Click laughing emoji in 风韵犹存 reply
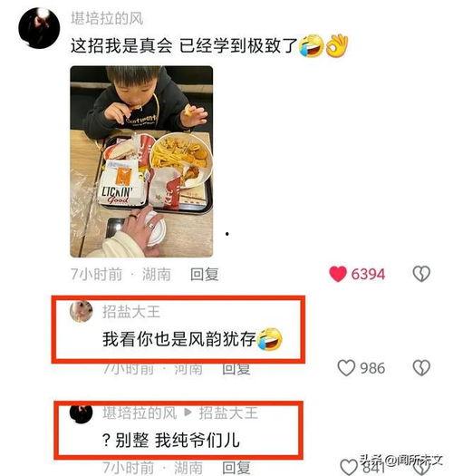The image size is (453, 476). tap(270, 339)
